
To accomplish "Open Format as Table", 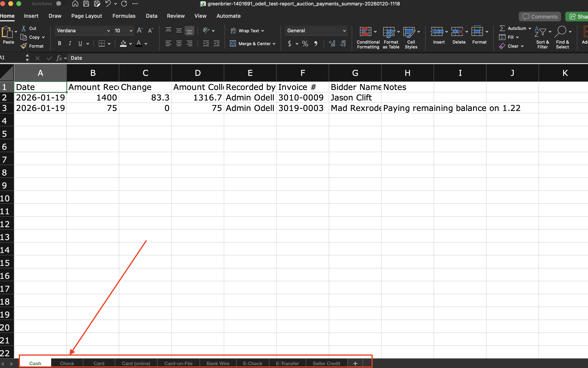I will click(x=391, y=38).
